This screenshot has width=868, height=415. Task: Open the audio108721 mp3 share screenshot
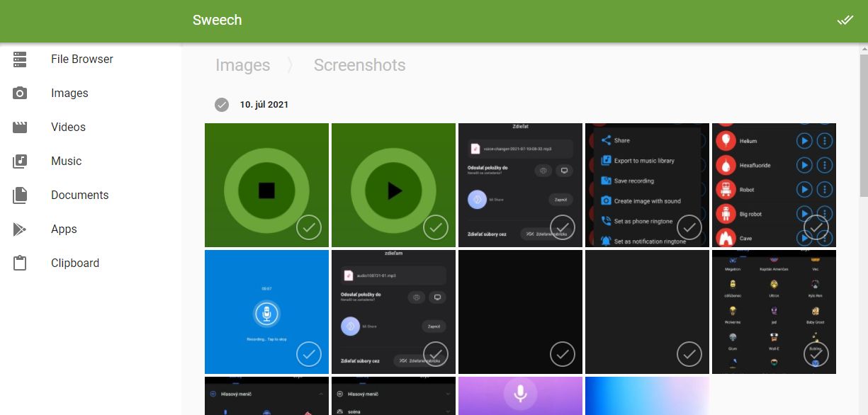click(393, 312)
